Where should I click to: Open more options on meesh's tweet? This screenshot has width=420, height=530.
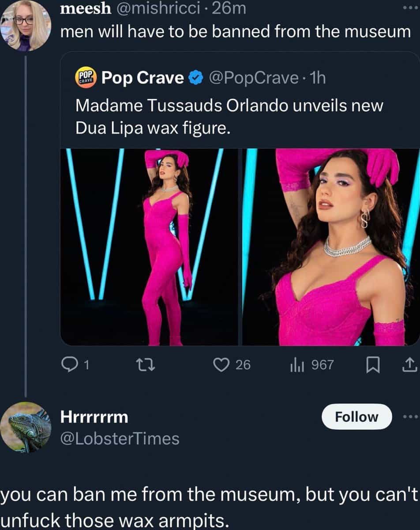click(410, 9)
